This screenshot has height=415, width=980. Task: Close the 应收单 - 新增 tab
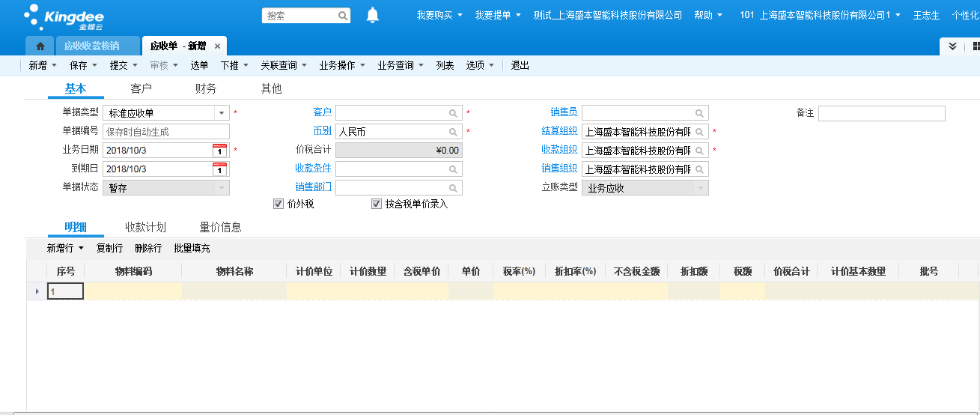pyautogui.click(x=217, y=46)
